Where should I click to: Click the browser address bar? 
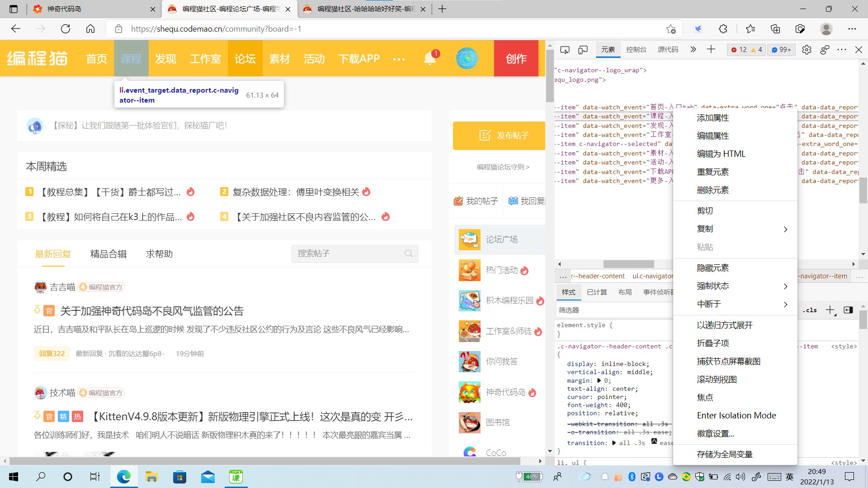[393, 29]
